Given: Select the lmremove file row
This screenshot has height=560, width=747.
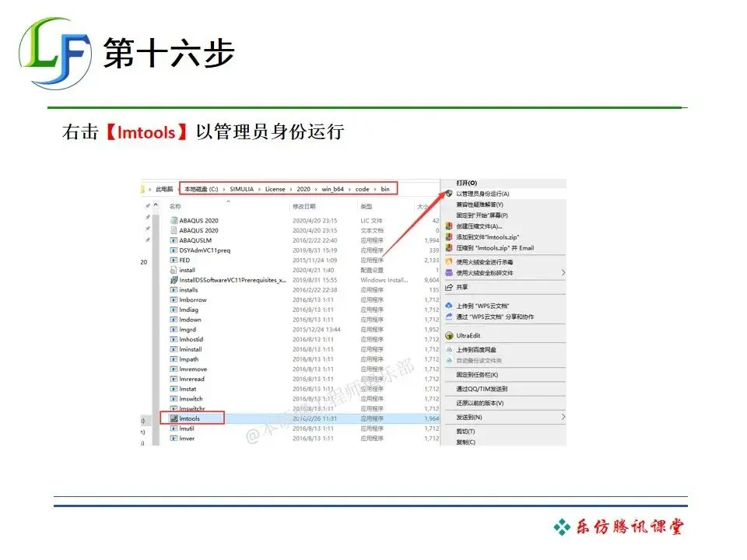Looking at the screenshot, I should pyautogui.click(x=304, y=369).
